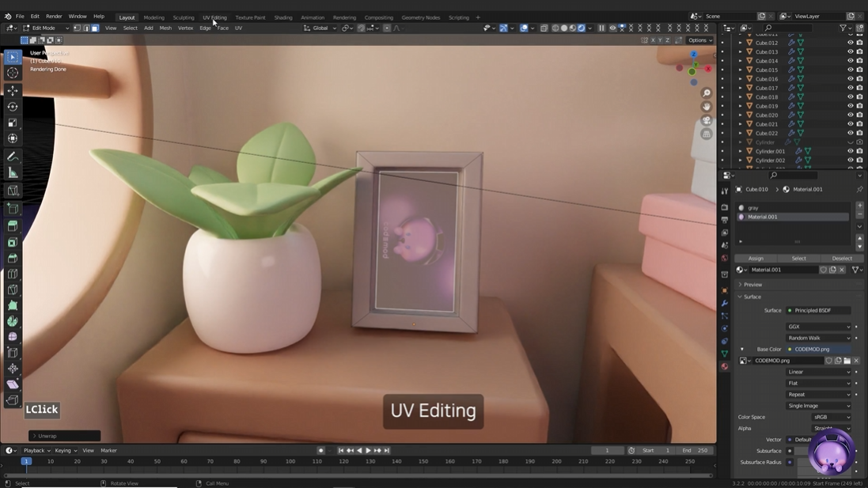Select the Poly Build tool
This screenshot has height=488, width=868.
(13, 305)
